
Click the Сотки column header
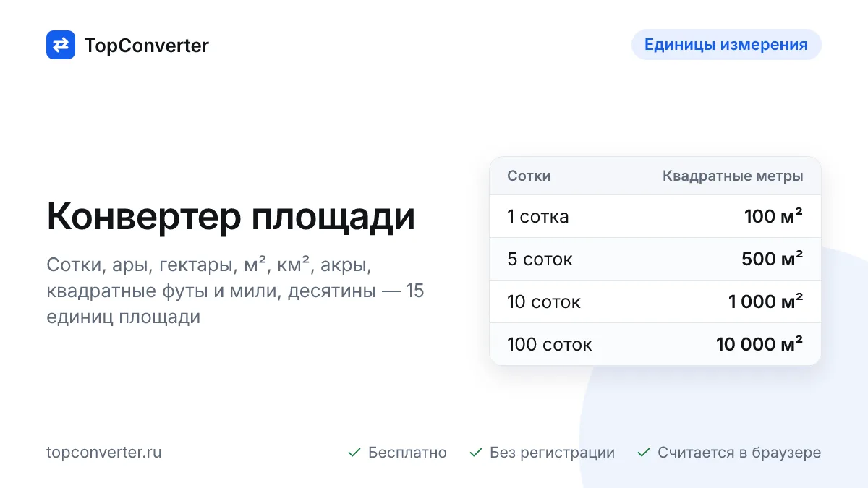[x=529, y=176]
